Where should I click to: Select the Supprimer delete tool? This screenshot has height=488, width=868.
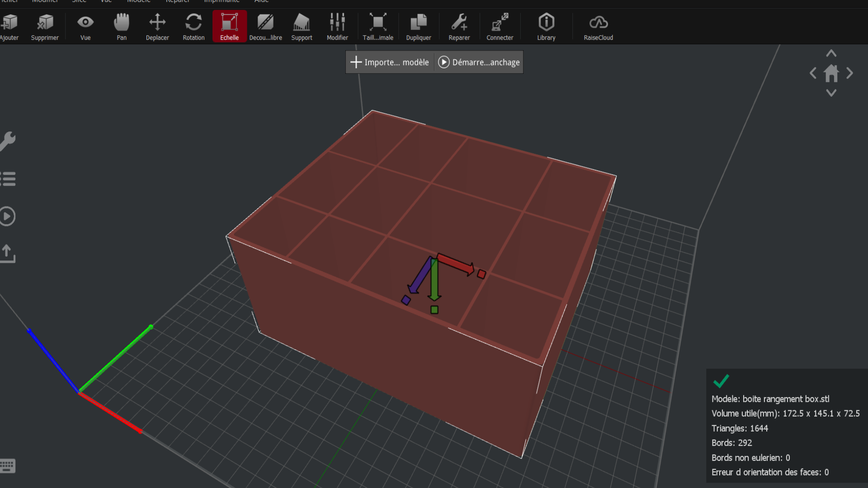click(x=45, y=26)
